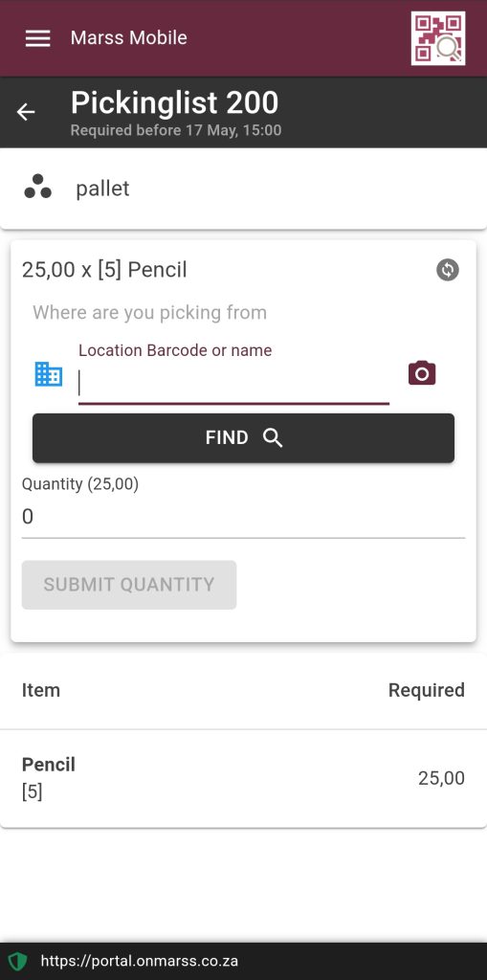Tap the Marss Mobile app title
Viewport: 487px width, 980px height.
tap(129, 37)
